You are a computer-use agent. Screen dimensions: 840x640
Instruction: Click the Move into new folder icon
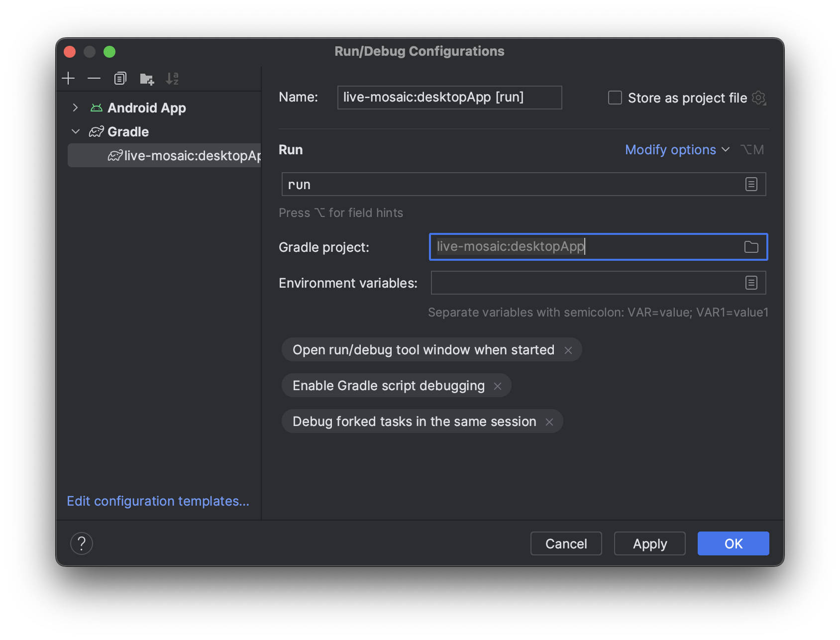coord(147,79)
